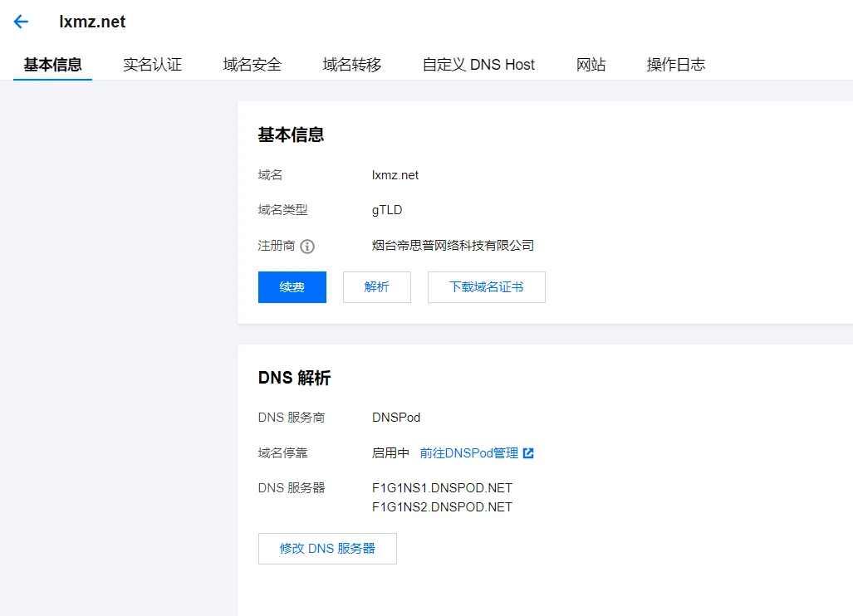Click the 修改 DNS 服务器 button
The width and height of the screenshot is (853, 616).
point(327,549)
